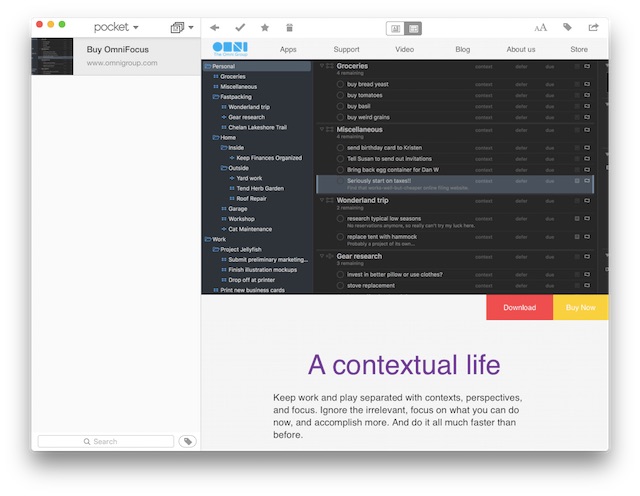The width and height of the screenshot is (640, 496).
Task: Check off buy weird grains
Action: (x=340, y=117)
